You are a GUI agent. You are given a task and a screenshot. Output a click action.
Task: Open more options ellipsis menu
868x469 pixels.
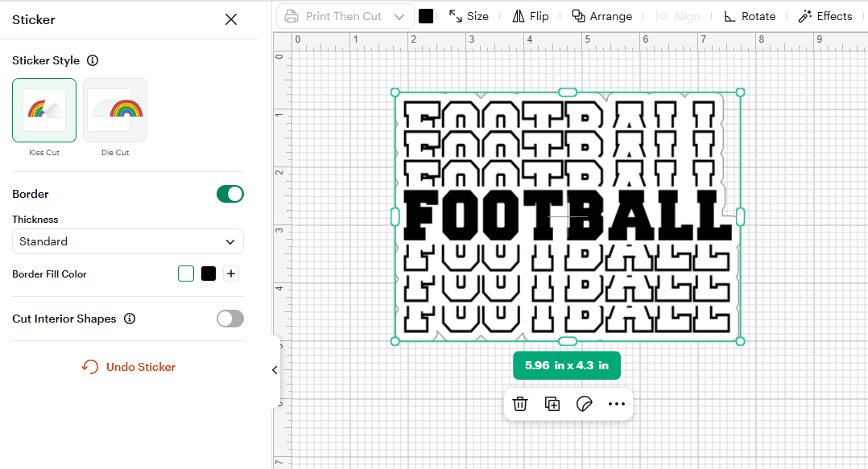tap(616, 404)
